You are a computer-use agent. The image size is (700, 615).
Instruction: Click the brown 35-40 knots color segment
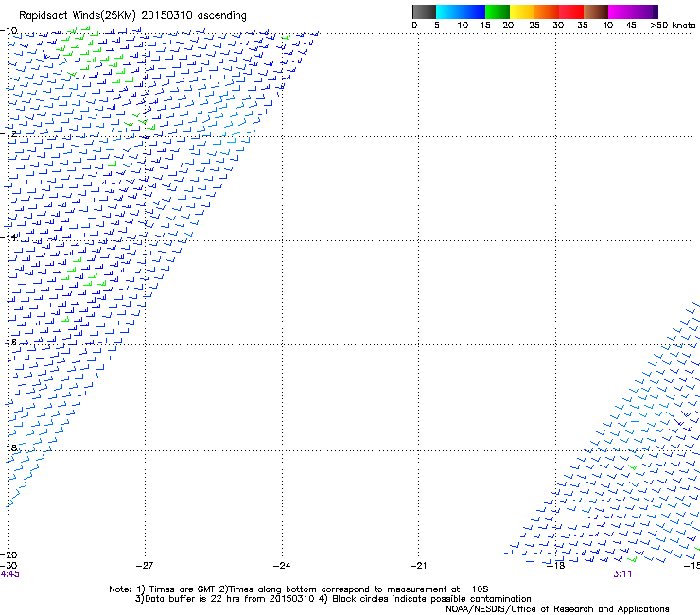click(x=596, y=11)
